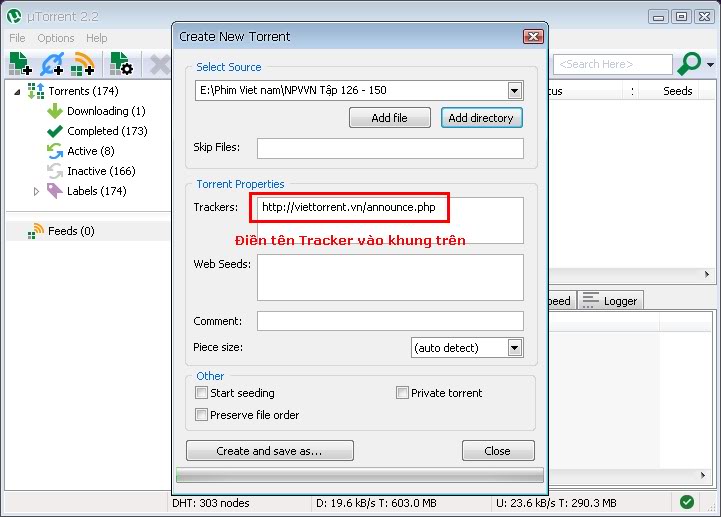Click Create and save as button
The width and height of the screenshot is (721, 517).
(269, 451)
